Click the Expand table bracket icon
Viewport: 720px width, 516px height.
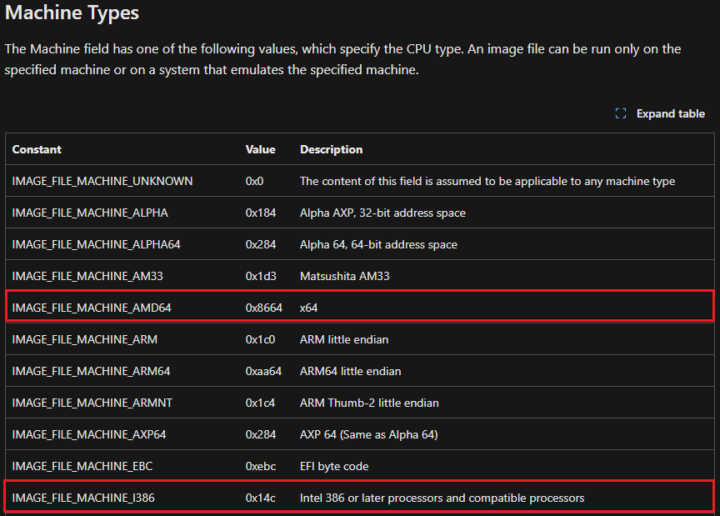(x=621, y=114)
